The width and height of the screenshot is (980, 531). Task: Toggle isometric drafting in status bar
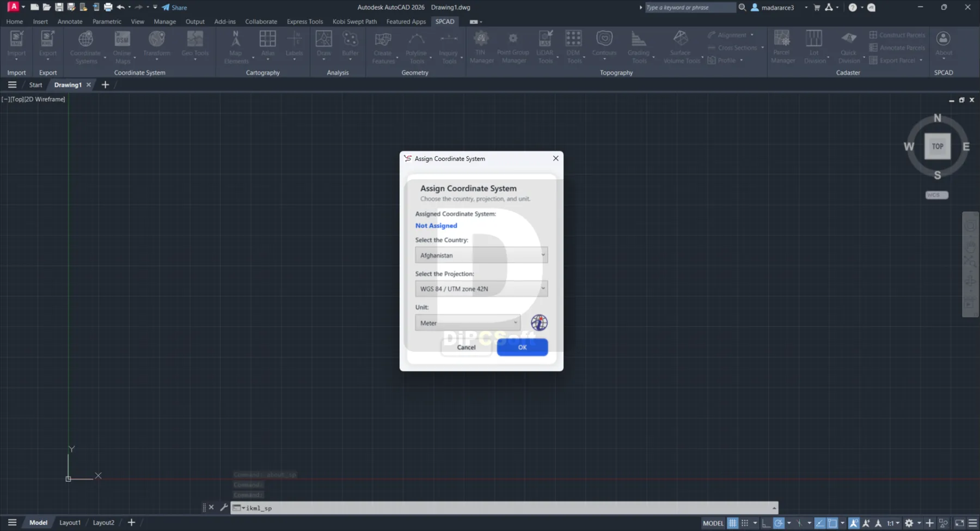coord(799,523)
